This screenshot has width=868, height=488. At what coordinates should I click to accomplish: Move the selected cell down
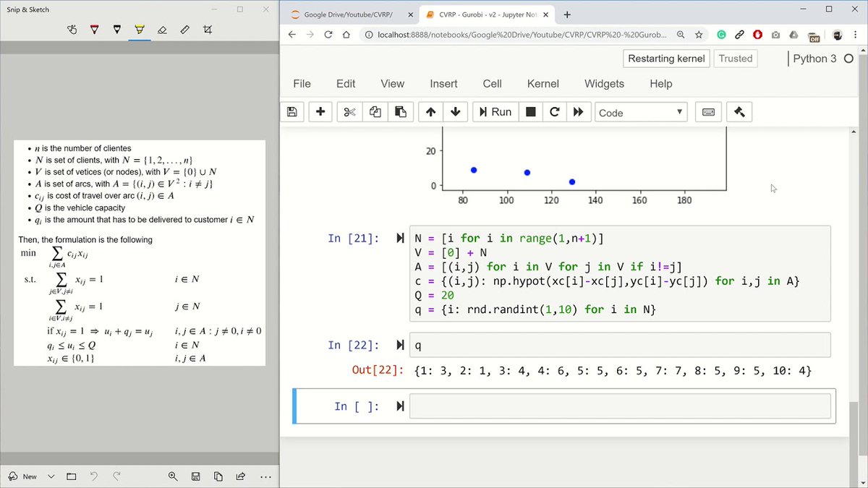pyautogui.click(x=455, y=112)
